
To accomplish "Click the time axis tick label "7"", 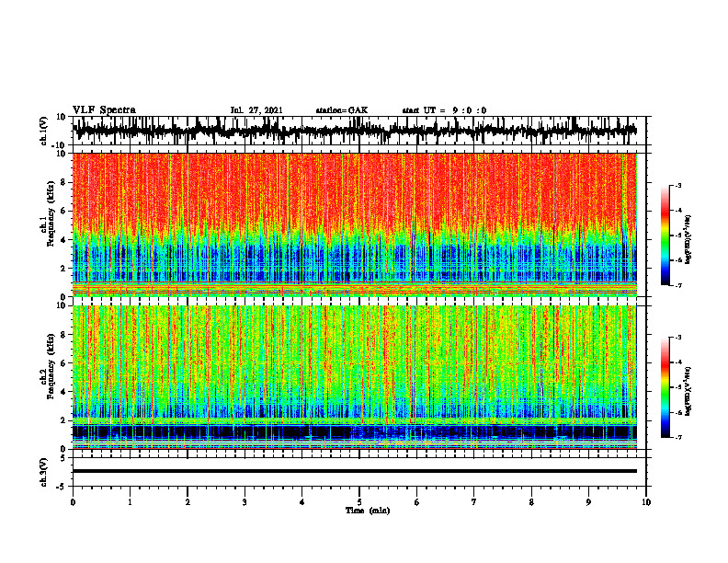I will [474, 502].
